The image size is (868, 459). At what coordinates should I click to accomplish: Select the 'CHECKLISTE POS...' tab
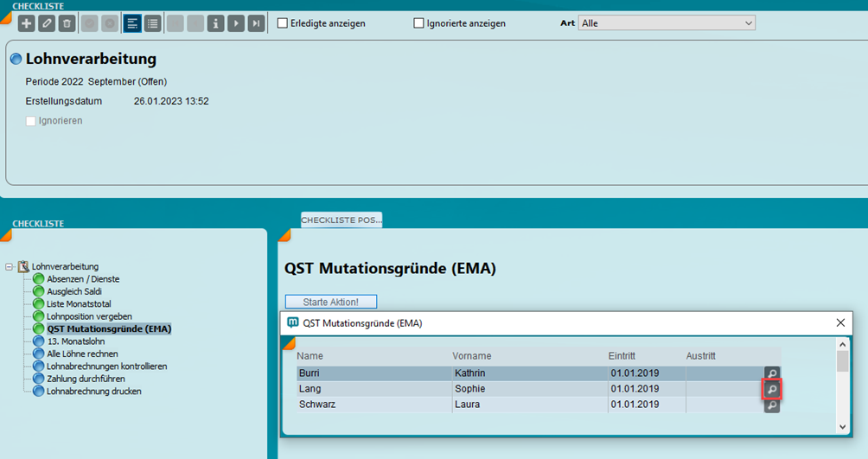341,220
